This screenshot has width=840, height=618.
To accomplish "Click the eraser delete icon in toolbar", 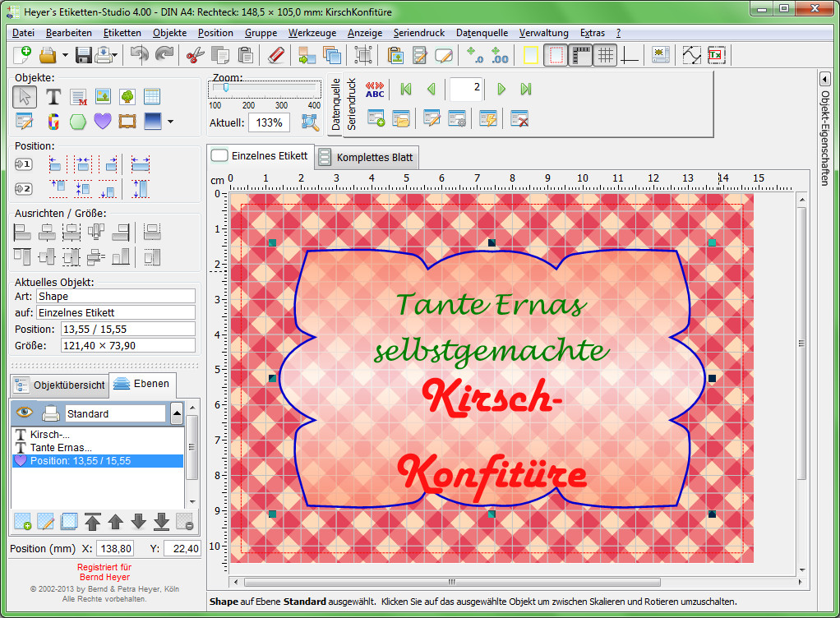I will click(276, 55).
